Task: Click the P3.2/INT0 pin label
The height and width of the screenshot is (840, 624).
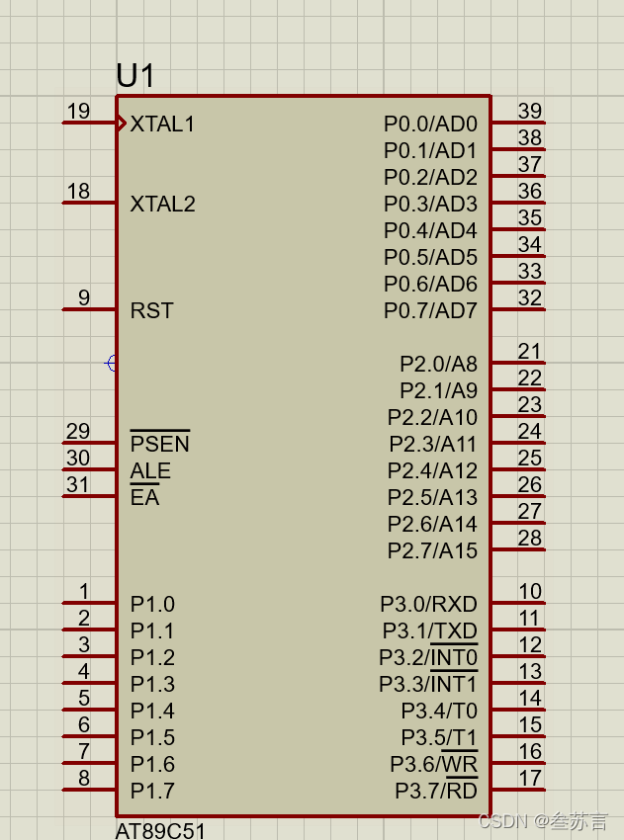Action: coord(428,656)
